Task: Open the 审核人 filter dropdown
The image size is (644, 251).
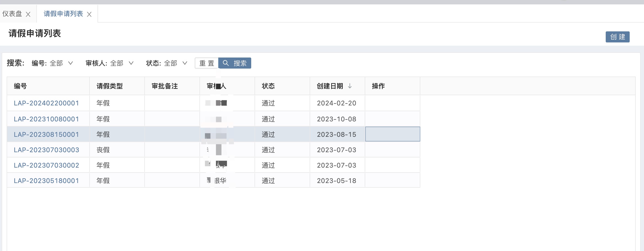Action: point(122,63)
